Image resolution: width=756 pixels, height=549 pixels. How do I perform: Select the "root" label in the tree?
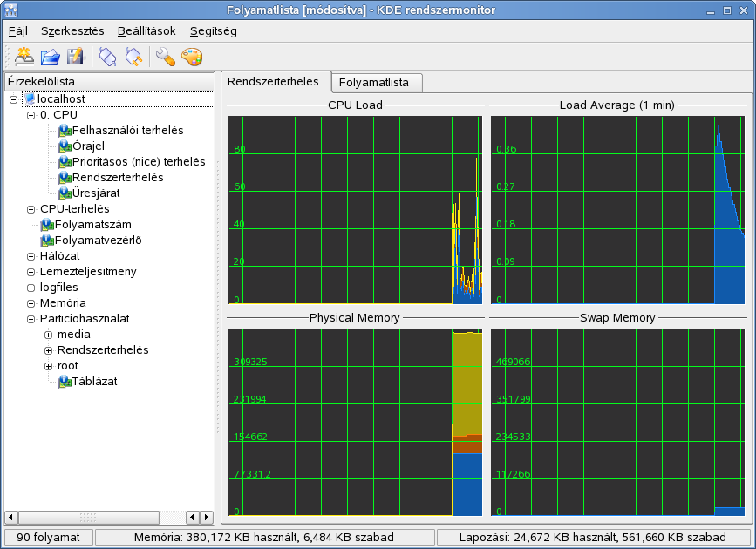click(67, 366)
